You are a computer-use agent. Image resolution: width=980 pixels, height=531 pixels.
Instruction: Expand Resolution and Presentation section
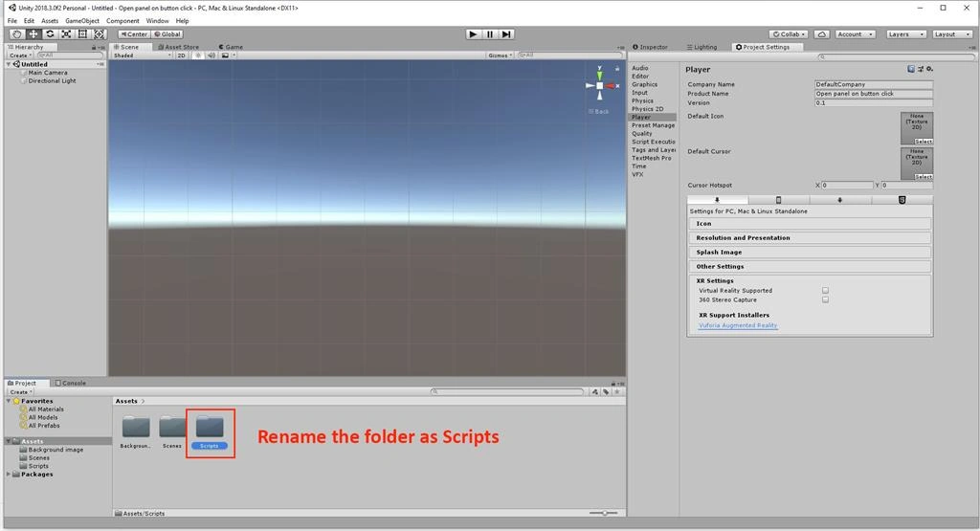tap(810, 238)
